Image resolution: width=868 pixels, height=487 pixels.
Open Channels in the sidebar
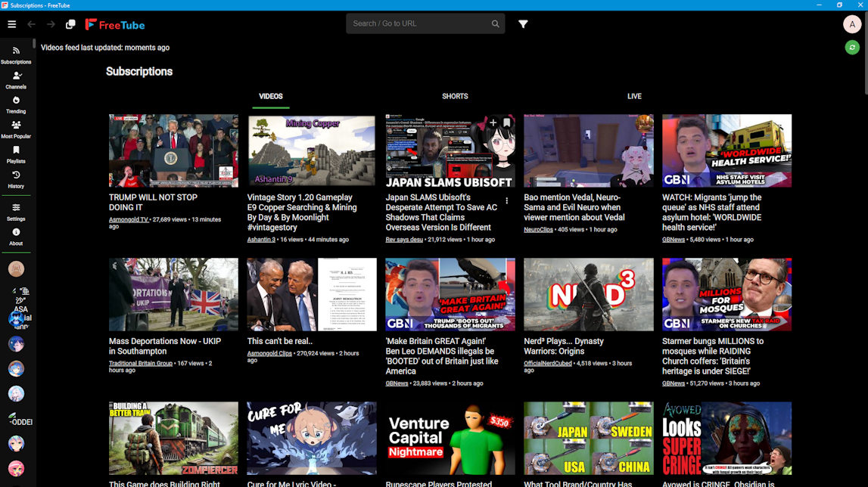(x=16, y=80)
